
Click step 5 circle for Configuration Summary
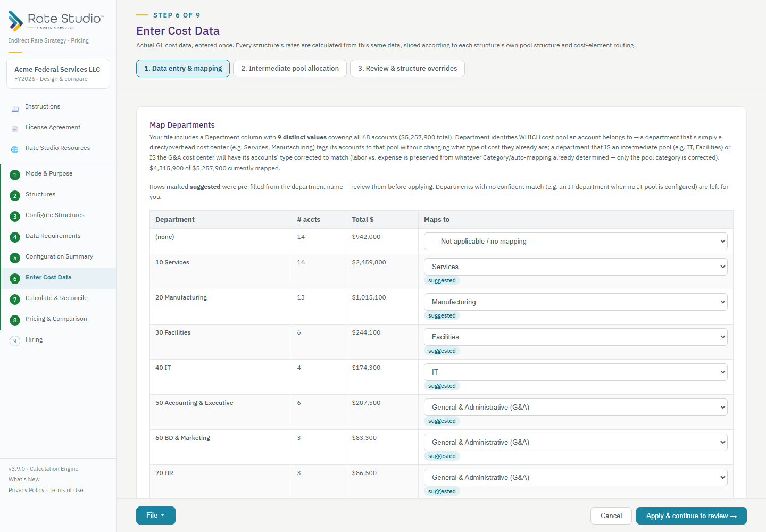coord(15,257)
